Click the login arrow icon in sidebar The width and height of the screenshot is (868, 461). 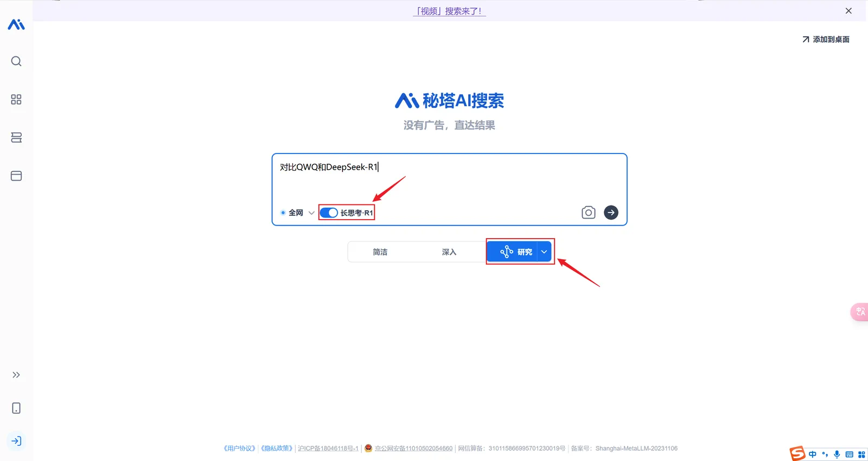[16, 441]
